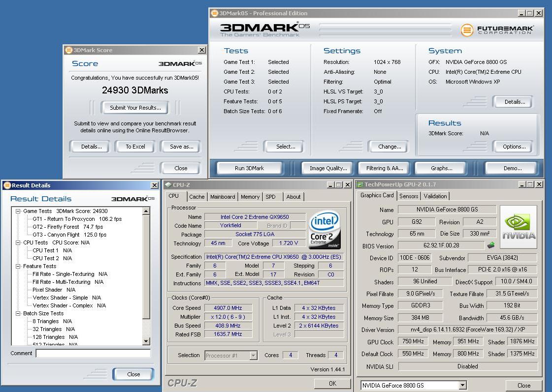The image size is (552, 392).
Task: Click the 3DMark Score window title icon
Action: point(69,50)
